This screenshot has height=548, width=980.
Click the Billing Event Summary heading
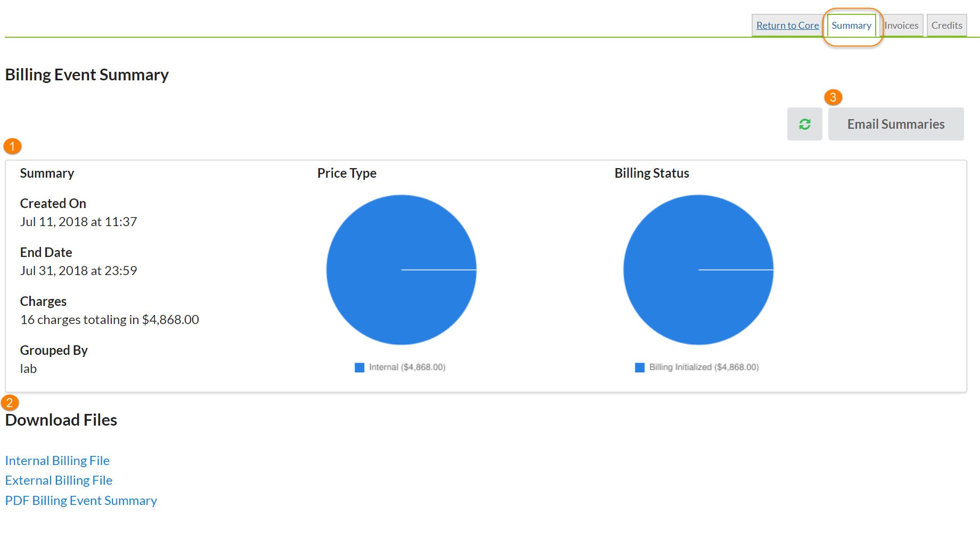pyautogui.click(x=87, y=75)
